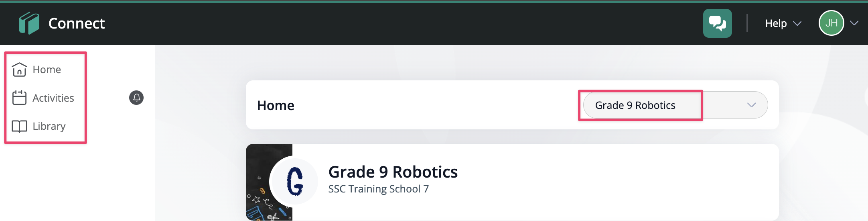
Task: Expand the account menu chevron beside JH
Action: point(854,23)
